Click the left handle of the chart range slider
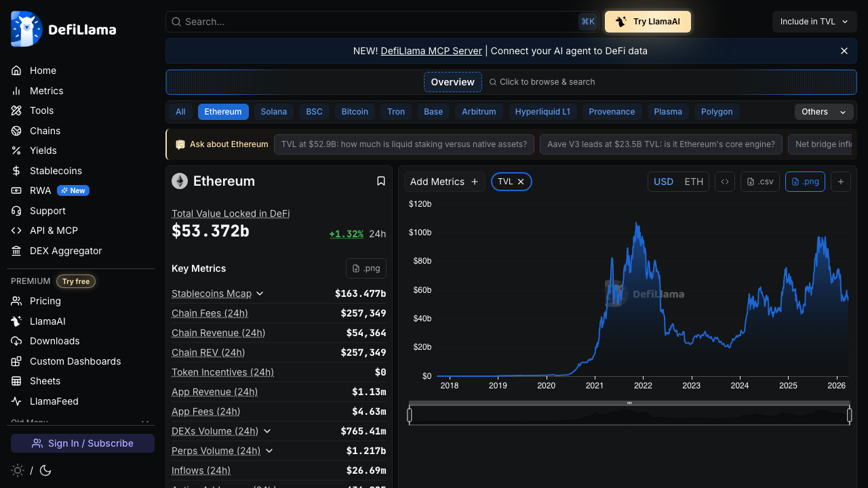Screen dimensions: 868x488 coord(409,414)
